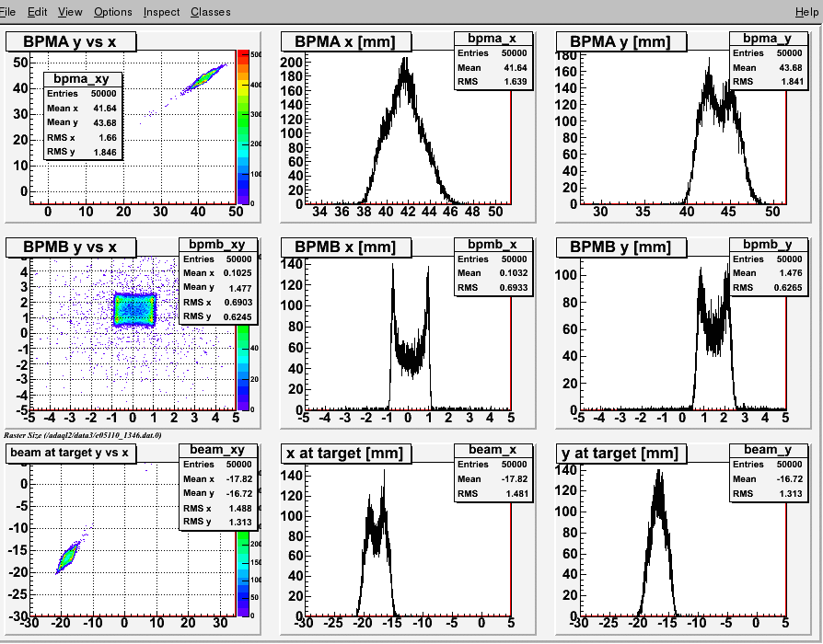Select the bpma_xy statistics box
The width and height of the screenshot is (823, 644).
click(84, 115)
